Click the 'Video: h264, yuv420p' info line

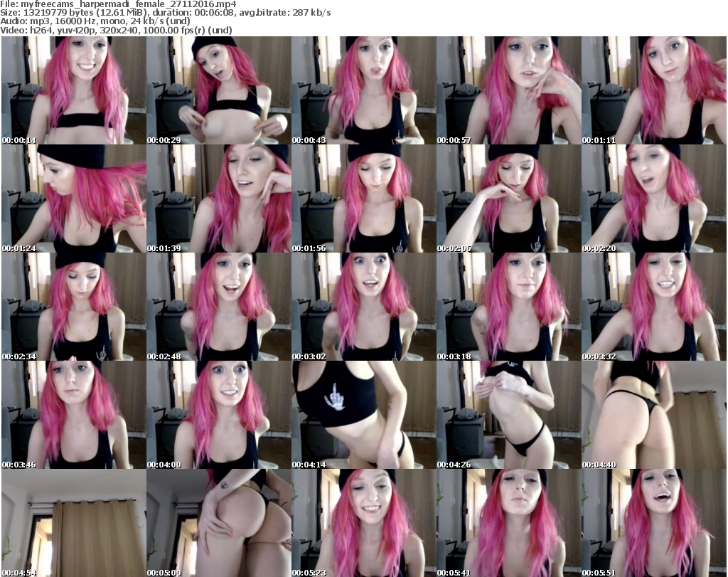point(116,30)
